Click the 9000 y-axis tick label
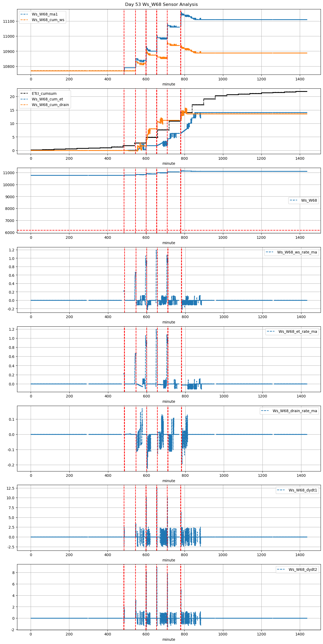323x644 pixels. (10, 197)
